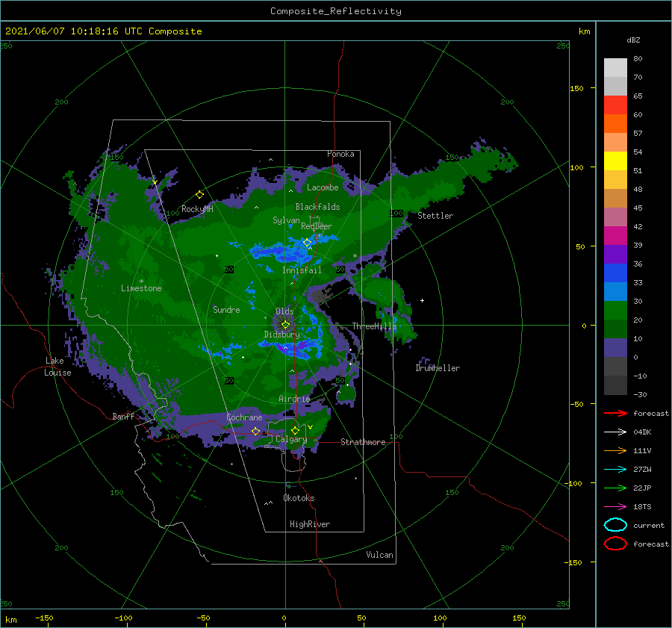Click the orange 111V arrow icon
672x628 pixels.
(615, 450)
